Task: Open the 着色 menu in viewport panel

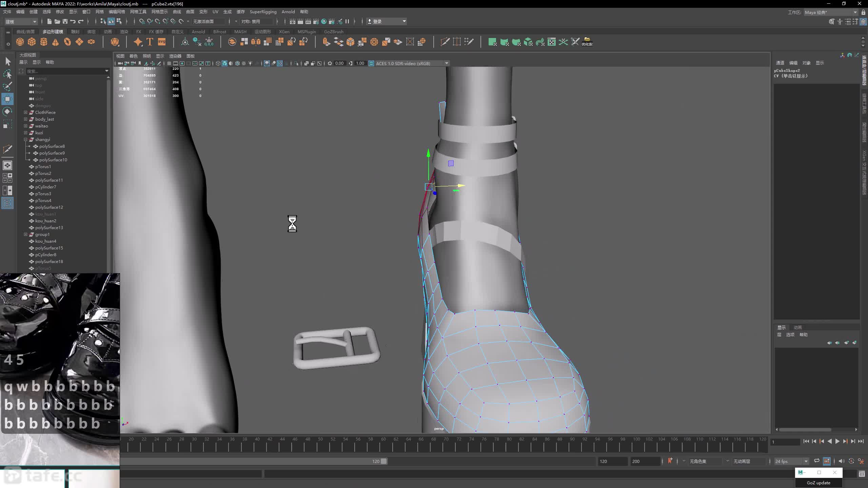Action: (134, 56)
